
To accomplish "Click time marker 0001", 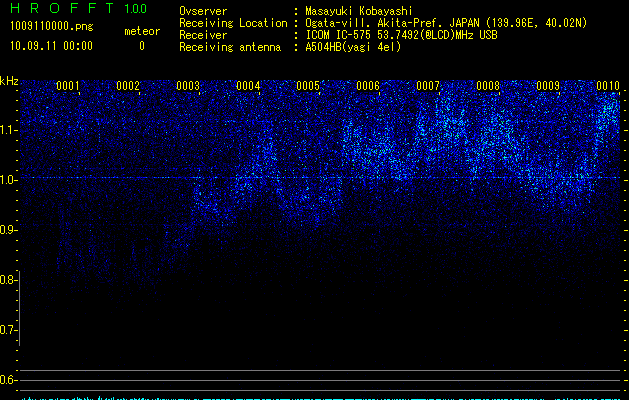I will tap(68, 86).
